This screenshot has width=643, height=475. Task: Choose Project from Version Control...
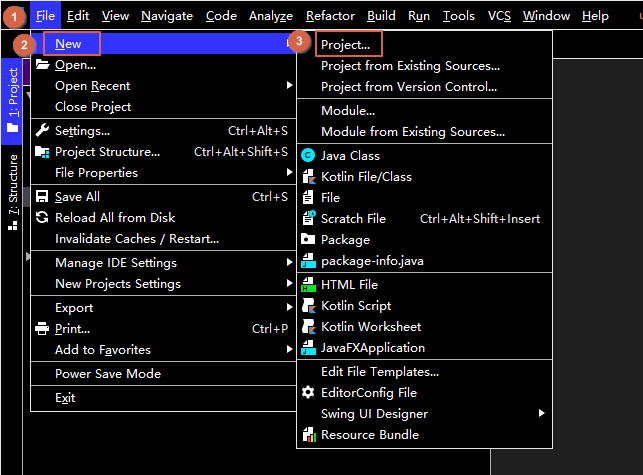point(408,87)
